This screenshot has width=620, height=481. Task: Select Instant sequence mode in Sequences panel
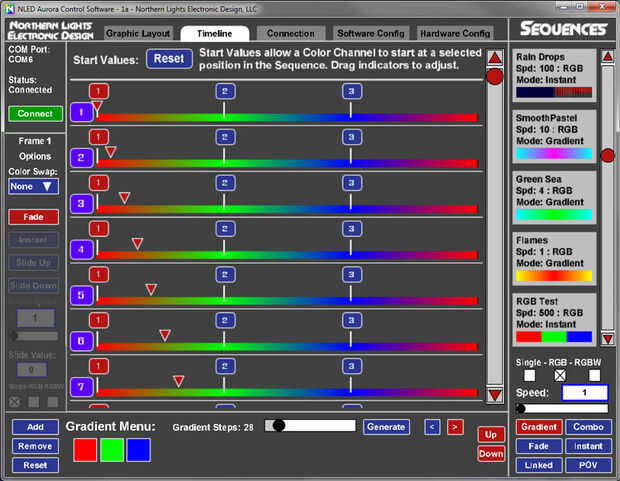[588, 446]
